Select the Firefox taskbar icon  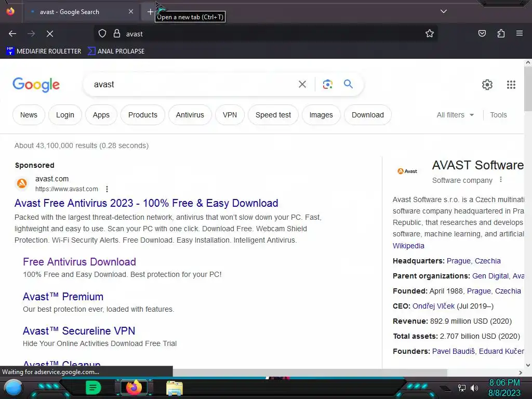coord(134,388)
